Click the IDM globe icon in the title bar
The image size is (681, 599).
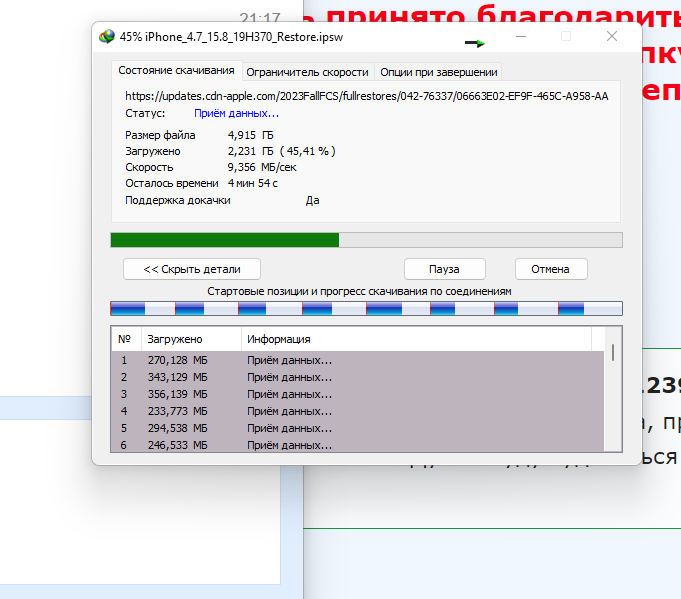coord(107,36)
